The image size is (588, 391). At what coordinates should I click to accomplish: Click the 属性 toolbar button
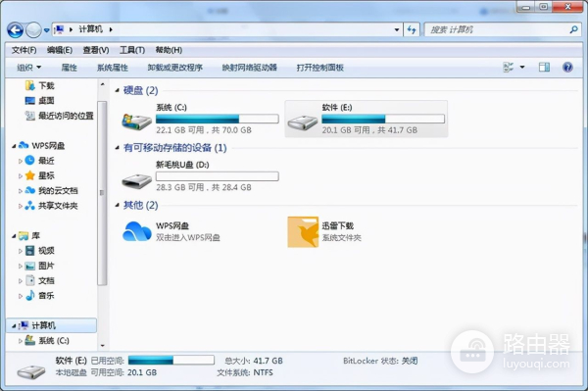point(69,68)
